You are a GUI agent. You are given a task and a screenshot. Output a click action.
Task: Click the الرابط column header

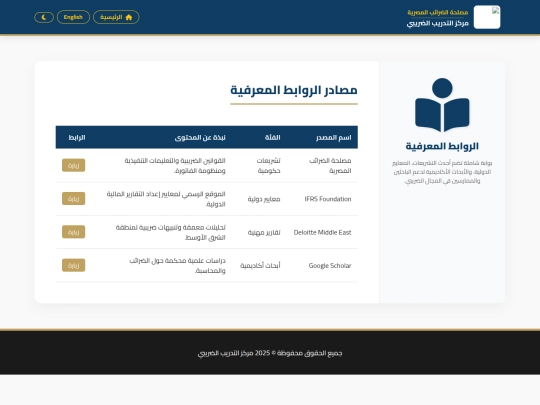pyautogui.click(x=77, y=137)
